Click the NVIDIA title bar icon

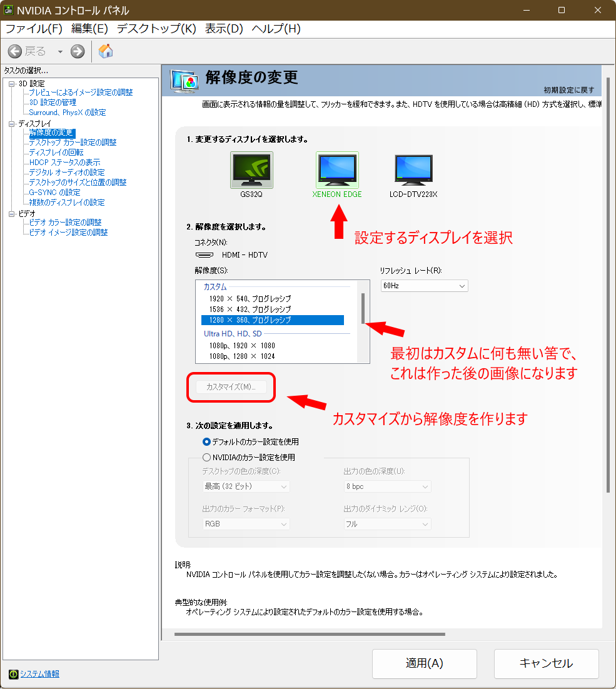(8, 9)
